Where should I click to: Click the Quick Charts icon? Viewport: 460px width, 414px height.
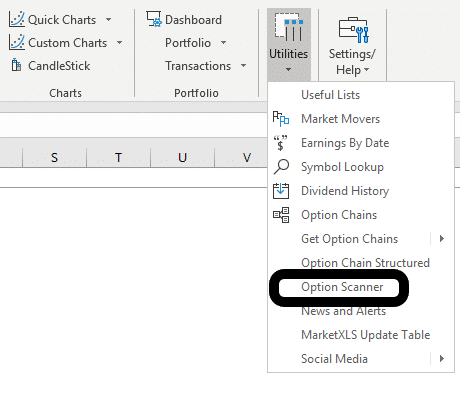click(17, 19)
